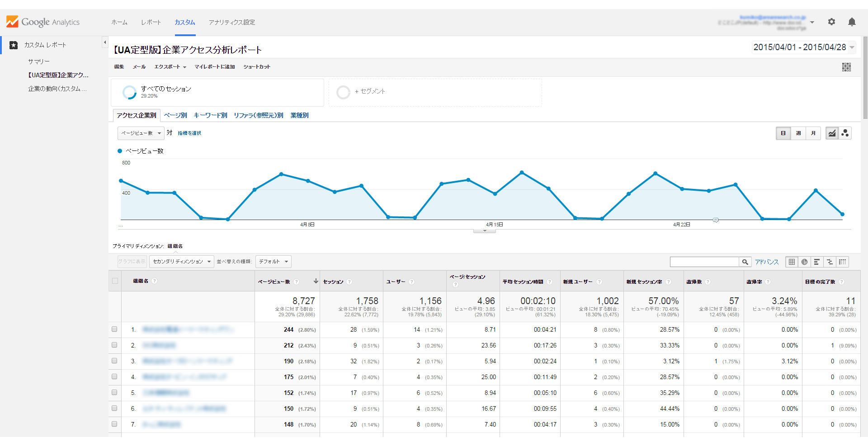Click the notifications bell icon

[x=852, y=22]
